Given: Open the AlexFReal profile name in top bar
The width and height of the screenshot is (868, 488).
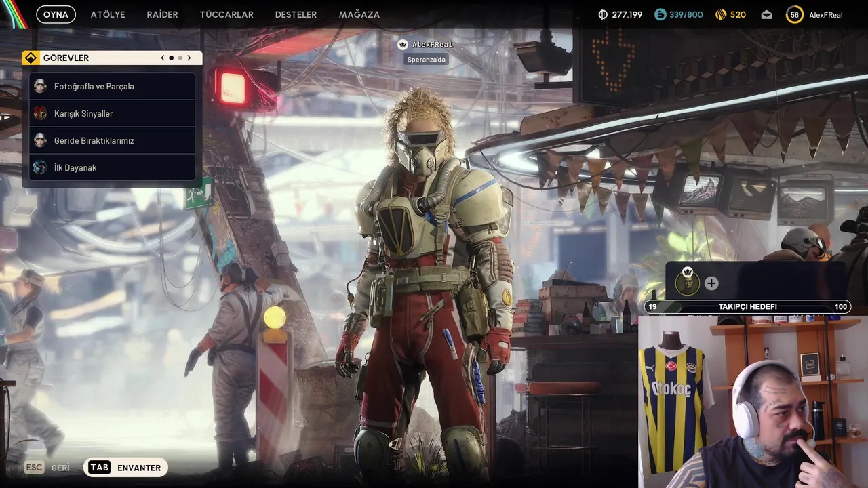Looking at the screenshot, I should (x=825, y=14).
